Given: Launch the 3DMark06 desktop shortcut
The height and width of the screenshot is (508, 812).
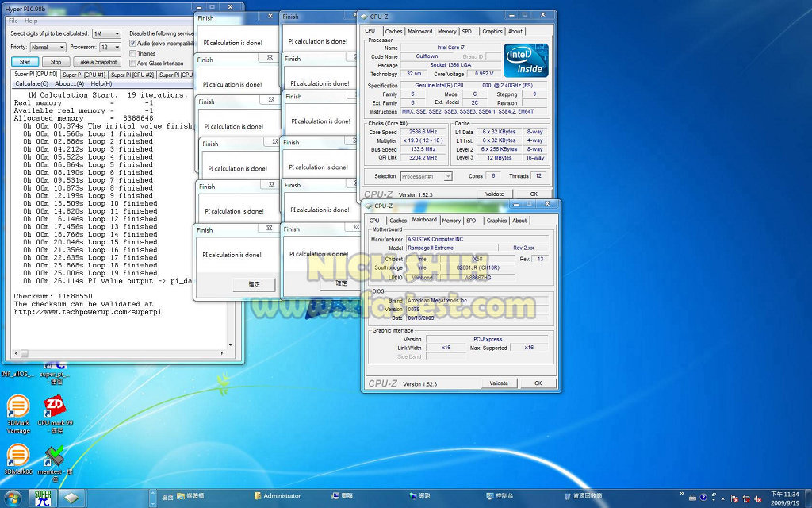Looking at the screenshot, I should click(17, 456).
